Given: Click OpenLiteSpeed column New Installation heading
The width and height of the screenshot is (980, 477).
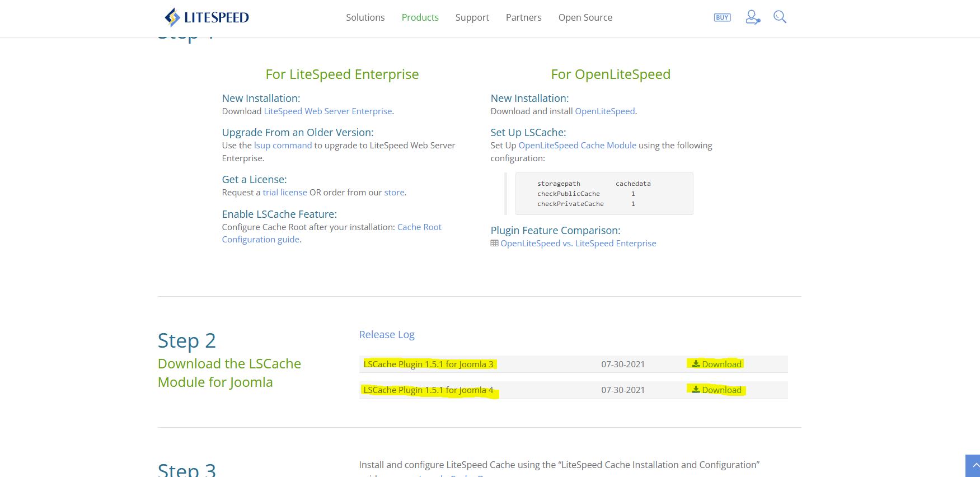Looking at the screenshot, I should (x=529, y=98).
